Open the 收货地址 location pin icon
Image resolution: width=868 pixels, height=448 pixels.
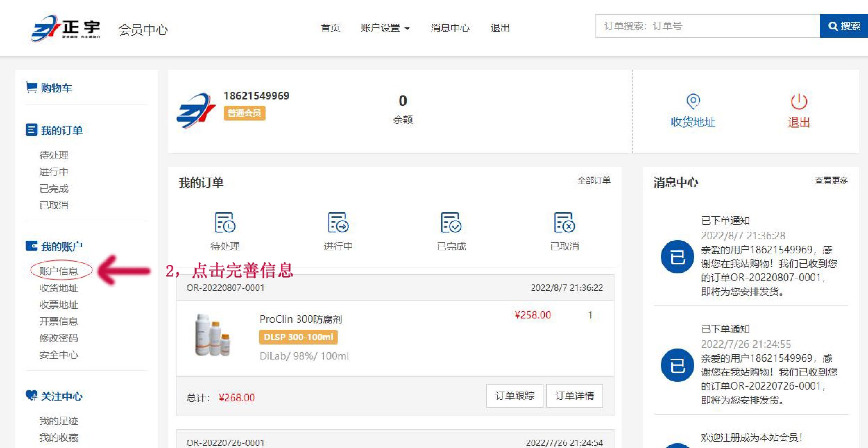point(693,101)
